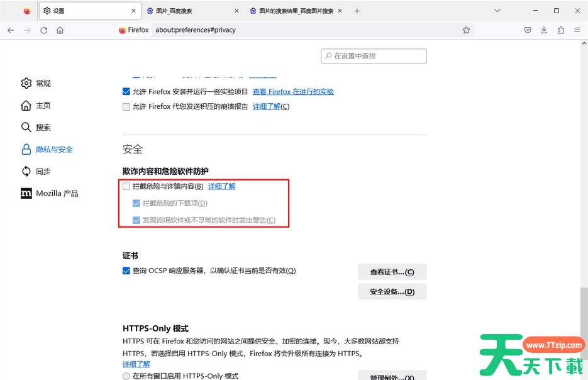Go to the Firefox home page icon

click(60, 30)
